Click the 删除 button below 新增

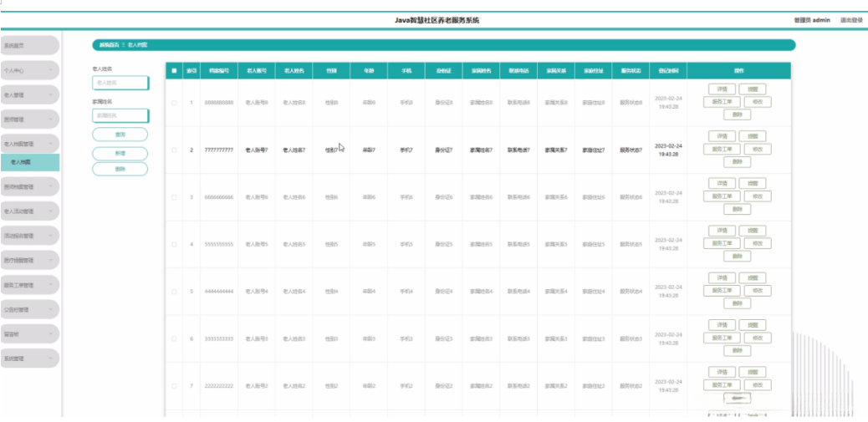pos(120,170)
